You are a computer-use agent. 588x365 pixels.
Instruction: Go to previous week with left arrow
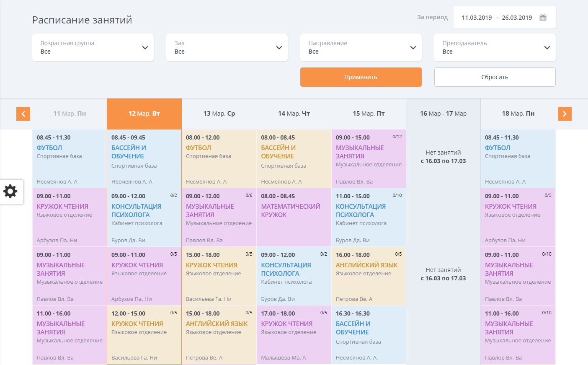(x=23, y=114)
